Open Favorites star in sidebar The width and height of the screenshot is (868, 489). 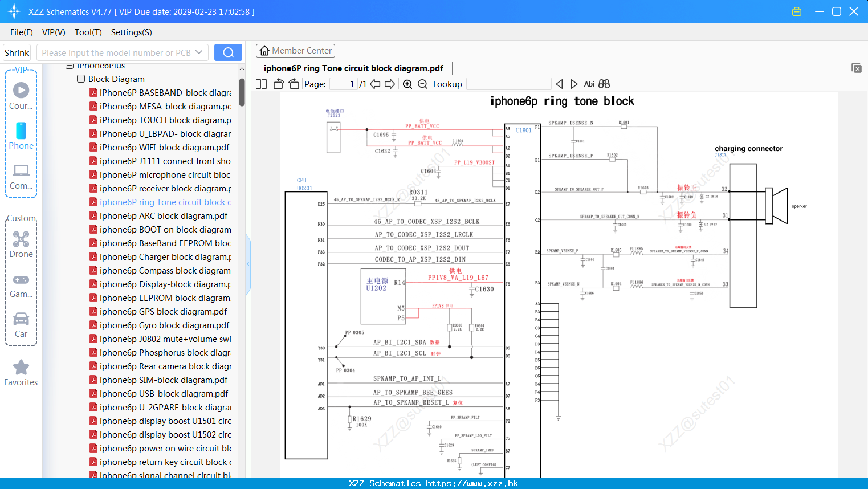tap(21, 373)
